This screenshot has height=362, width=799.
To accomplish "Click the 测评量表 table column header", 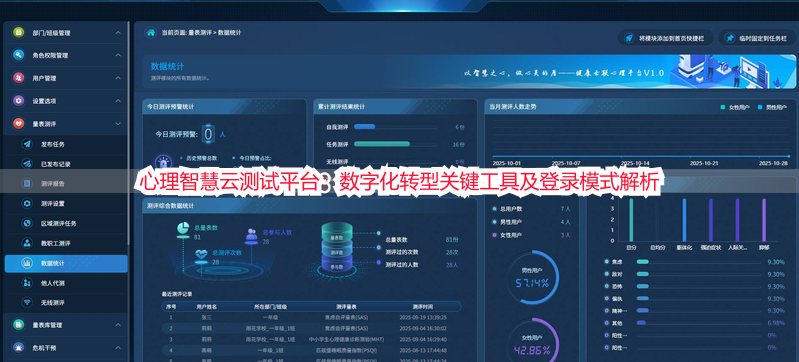I will click(347, 306).
